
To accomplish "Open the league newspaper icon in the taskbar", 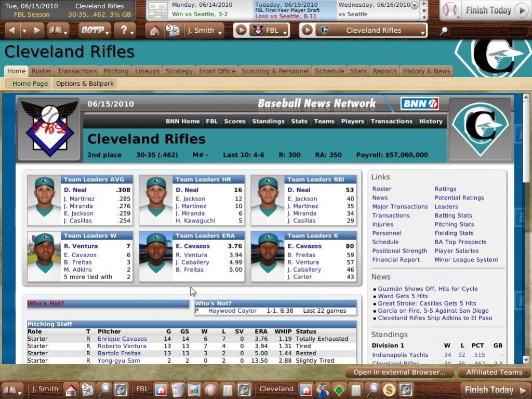I will [x=177, y=389].
